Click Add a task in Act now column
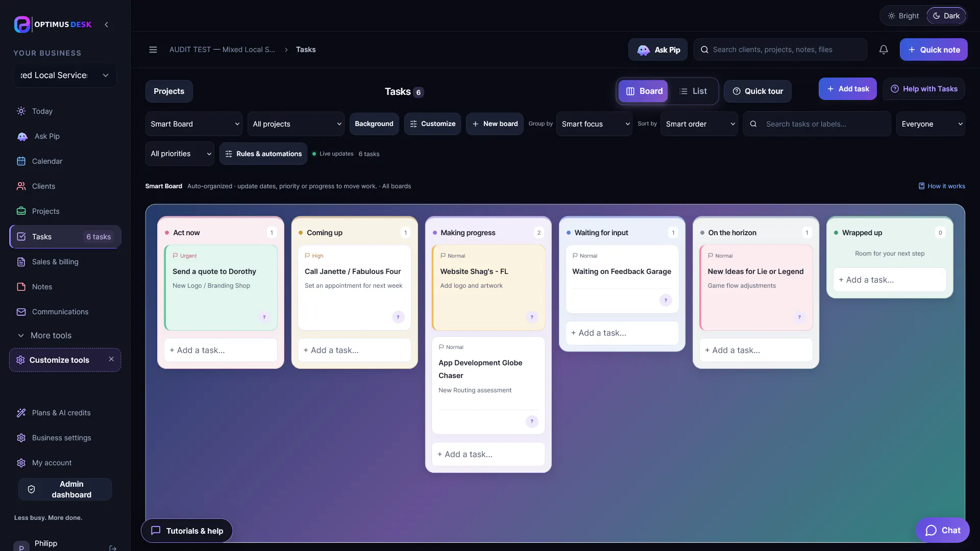This screenshot has width=980, height=551. [x=220, y=350]
